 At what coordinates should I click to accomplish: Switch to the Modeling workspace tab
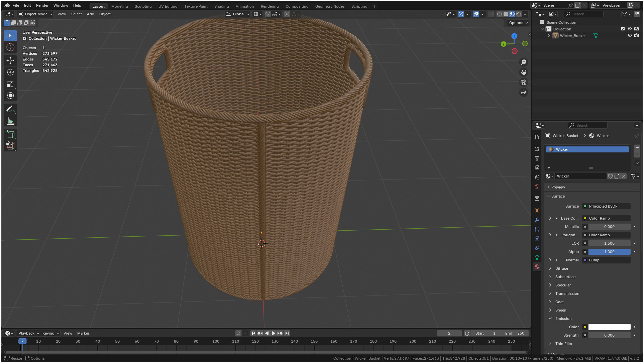point(119,6)
